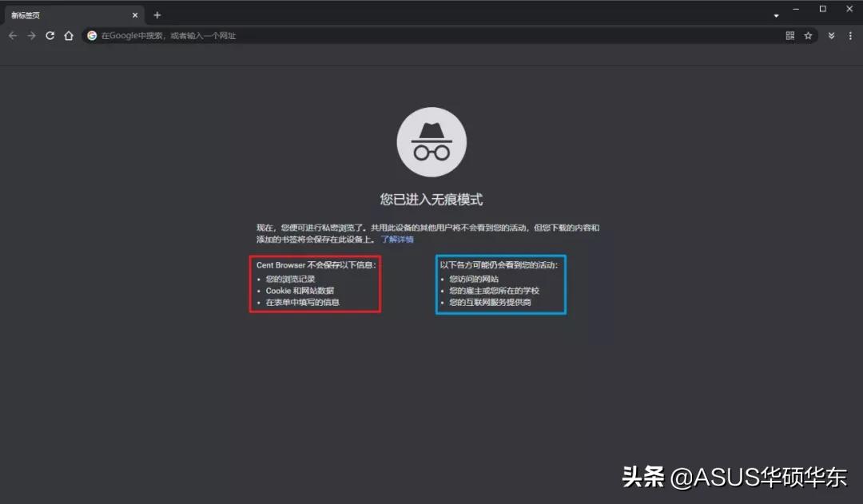Close the browser window
Viewport: 863px width, 504px height.
click(849, 9)
